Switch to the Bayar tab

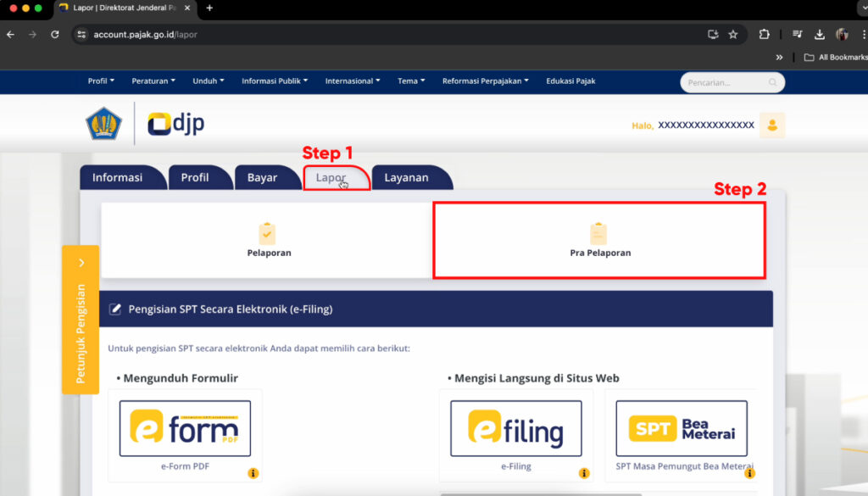pyautogui.click(x=262, y=178)
